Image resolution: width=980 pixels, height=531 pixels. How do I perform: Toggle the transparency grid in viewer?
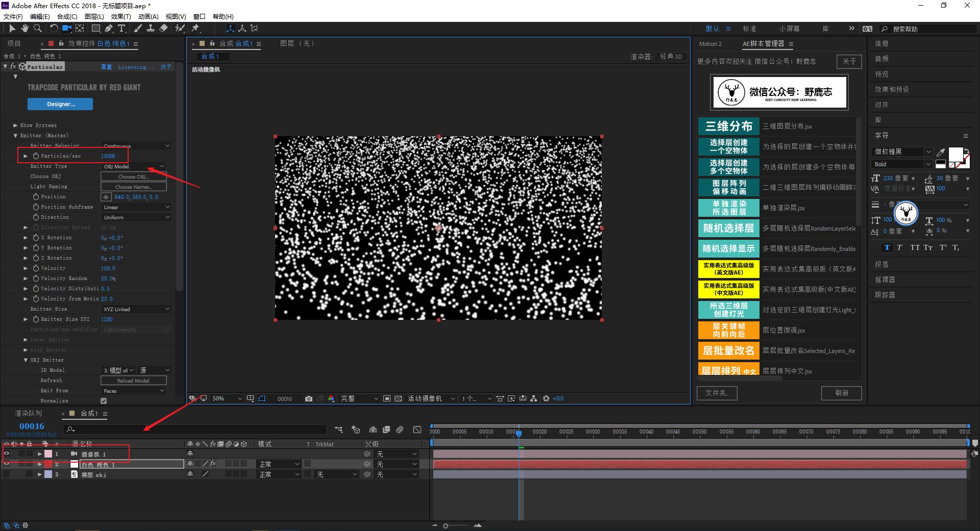[398, 398]
